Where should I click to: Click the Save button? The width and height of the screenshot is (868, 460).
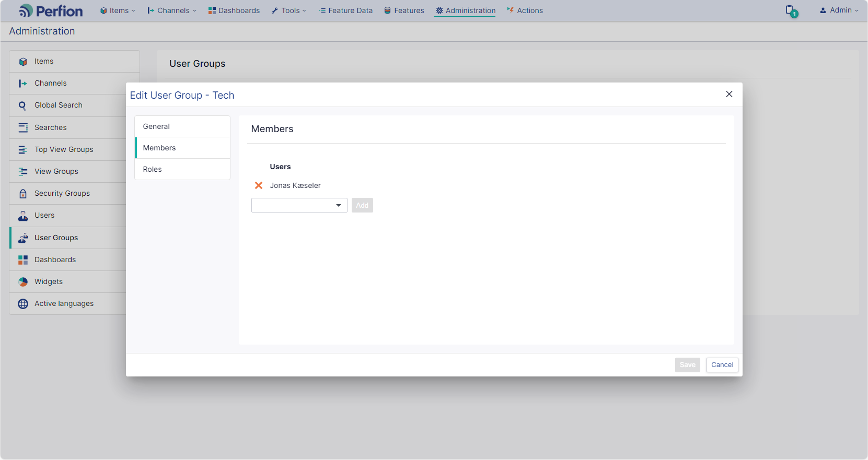pyautogui.click(x=688, y=365)
